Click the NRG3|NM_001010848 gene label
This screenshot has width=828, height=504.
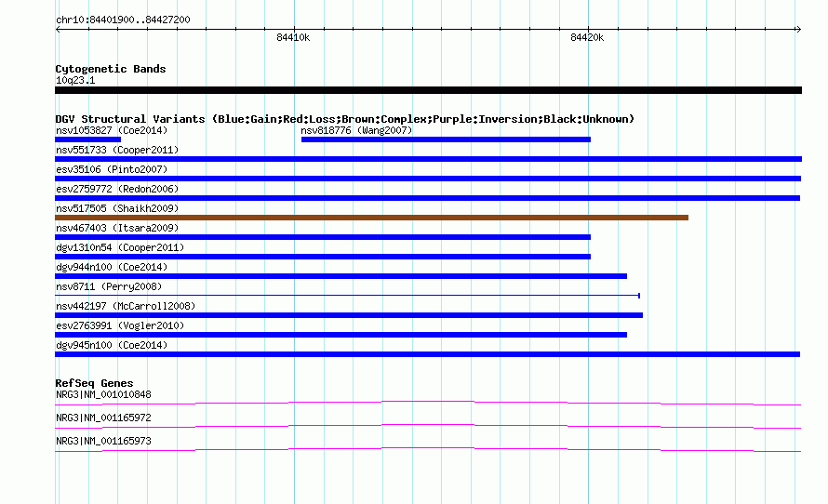pyautogui.click(x=103, y=395)
